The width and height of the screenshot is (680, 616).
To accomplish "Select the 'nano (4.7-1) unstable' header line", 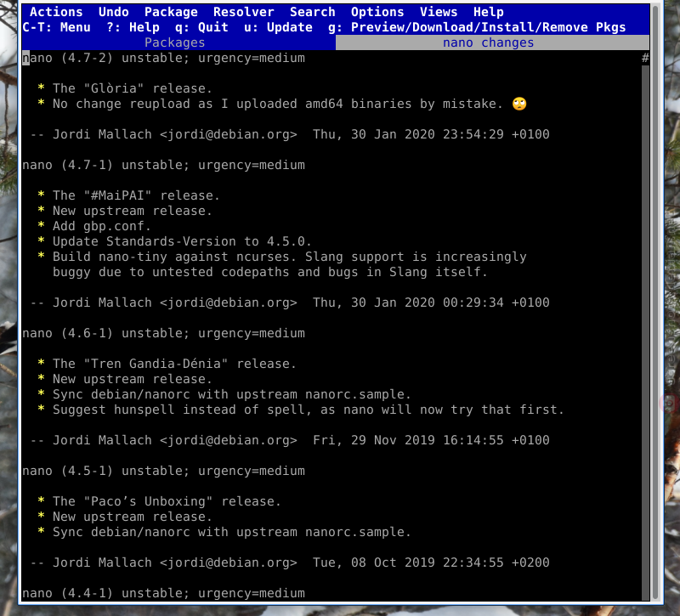I will (163, 165).
